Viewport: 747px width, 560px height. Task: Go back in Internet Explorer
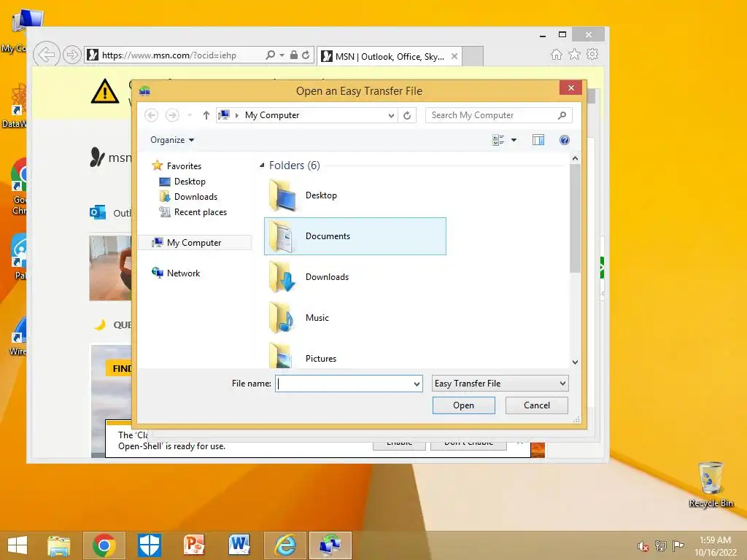point(46,55)
